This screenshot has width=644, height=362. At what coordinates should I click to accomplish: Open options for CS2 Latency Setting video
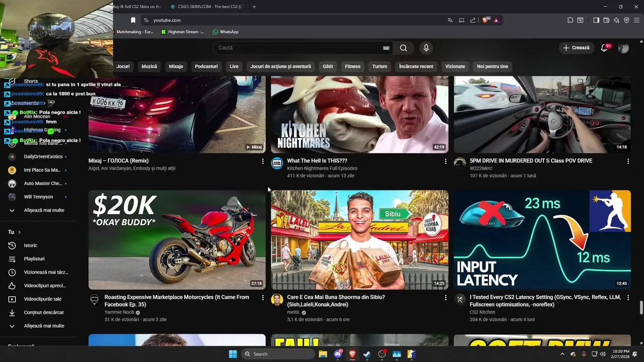coord(628,298)
